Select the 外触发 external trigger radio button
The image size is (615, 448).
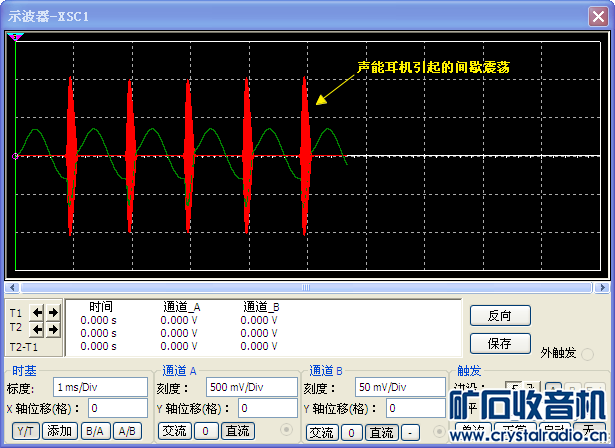coord(588,354)
